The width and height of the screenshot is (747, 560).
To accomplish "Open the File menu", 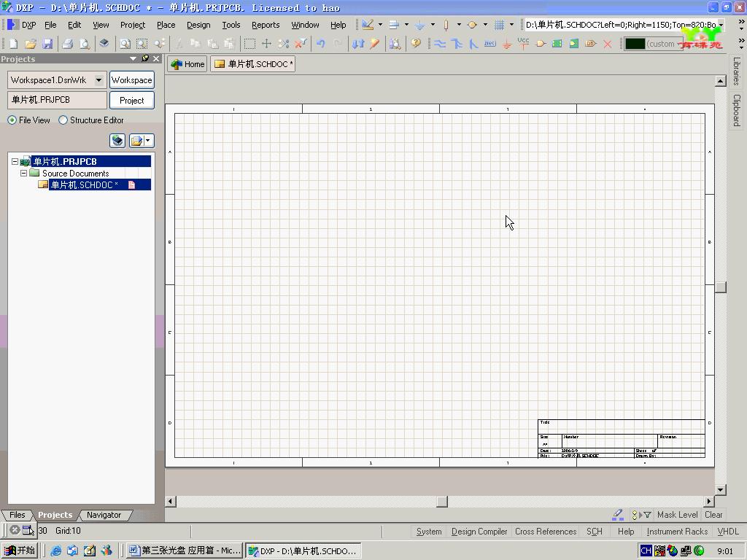I will (x=50, y=25).
